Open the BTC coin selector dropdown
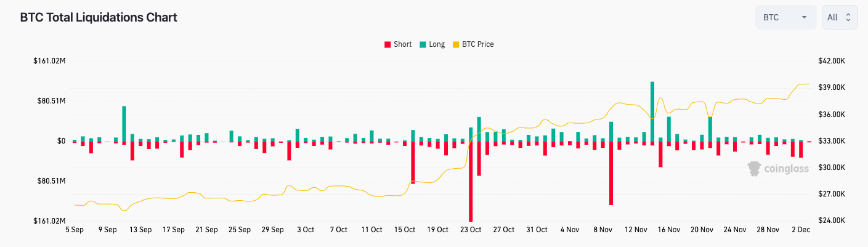 [785, 17]
